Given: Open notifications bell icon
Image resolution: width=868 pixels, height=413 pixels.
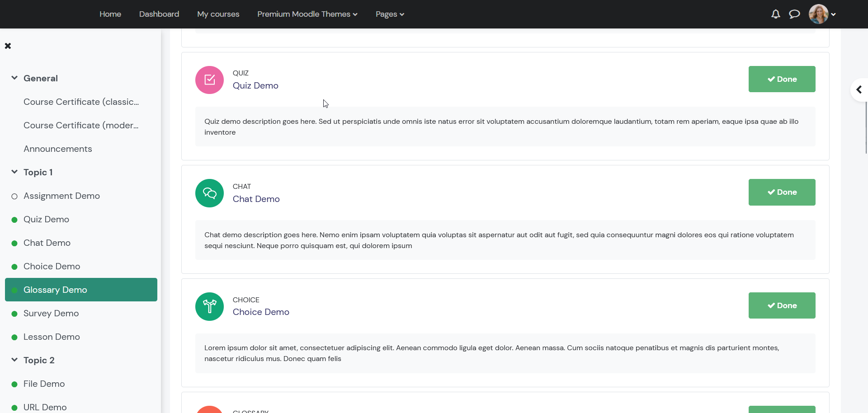Looking at the screenshot, I should tap(776, 14).
